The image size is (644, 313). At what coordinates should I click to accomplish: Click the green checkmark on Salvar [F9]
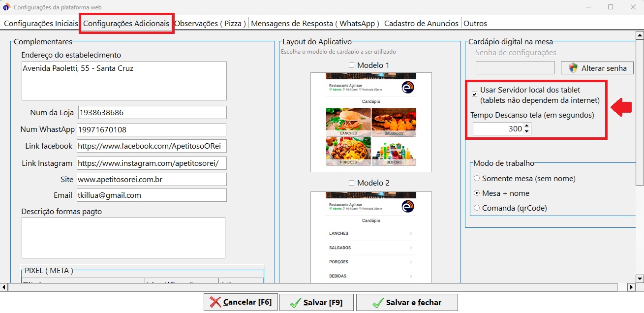[x=295, y=303]
